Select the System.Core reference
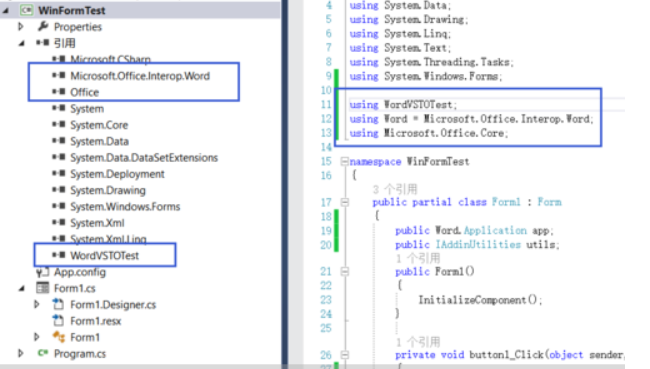This screenshot has width=650, height=369. [99, 125]
